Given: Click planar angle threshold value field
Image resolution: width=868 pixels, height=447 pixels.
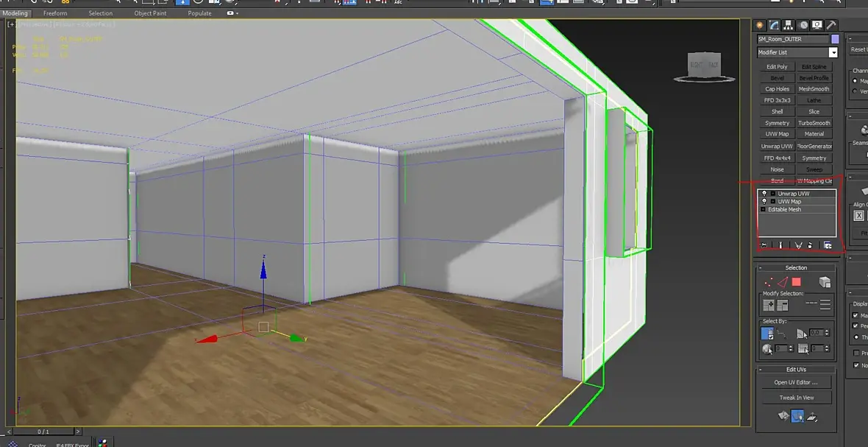Looking at the screenshot, I should (x=816, y=333).
